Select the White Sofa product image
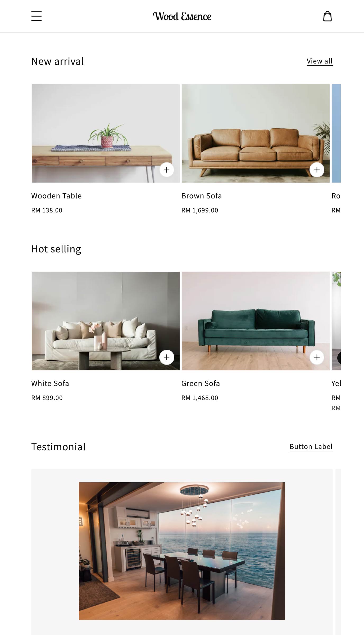The image size is (364, 635). pyautogui.click(x=106, y=321)
